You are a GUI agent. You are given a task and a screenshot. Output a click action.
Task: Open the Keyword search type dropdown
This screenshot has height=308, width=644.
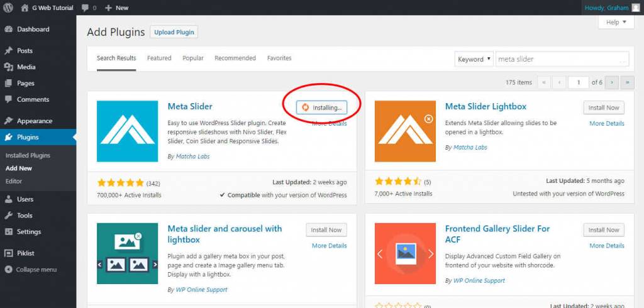(474, 60)
